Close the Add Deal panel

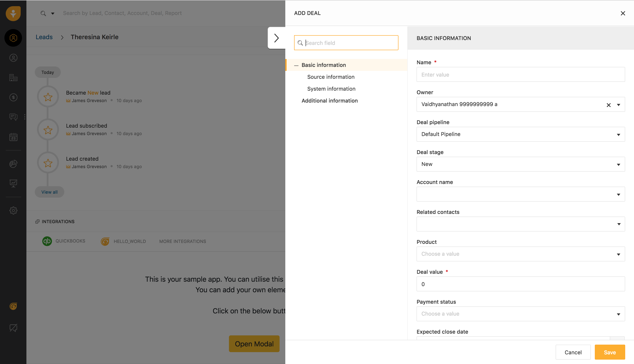click(623, 13)
